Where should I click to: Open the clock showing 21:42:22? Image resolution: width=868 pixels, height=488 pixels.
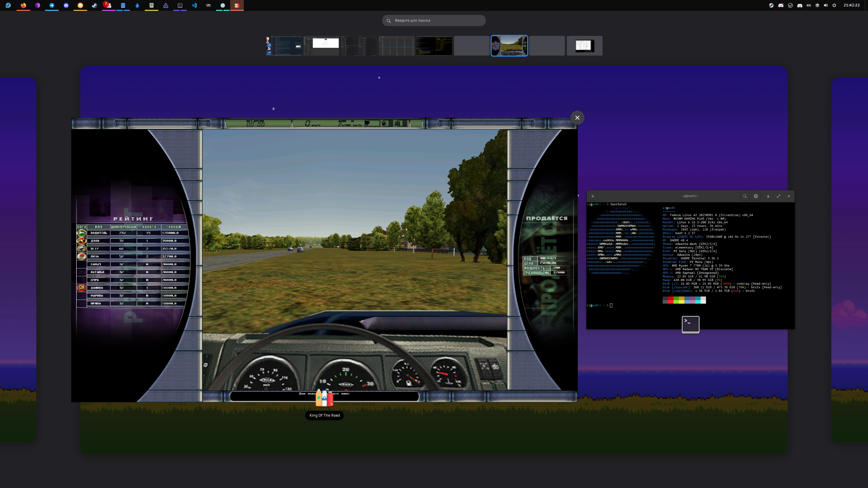(x=851, y=5)
